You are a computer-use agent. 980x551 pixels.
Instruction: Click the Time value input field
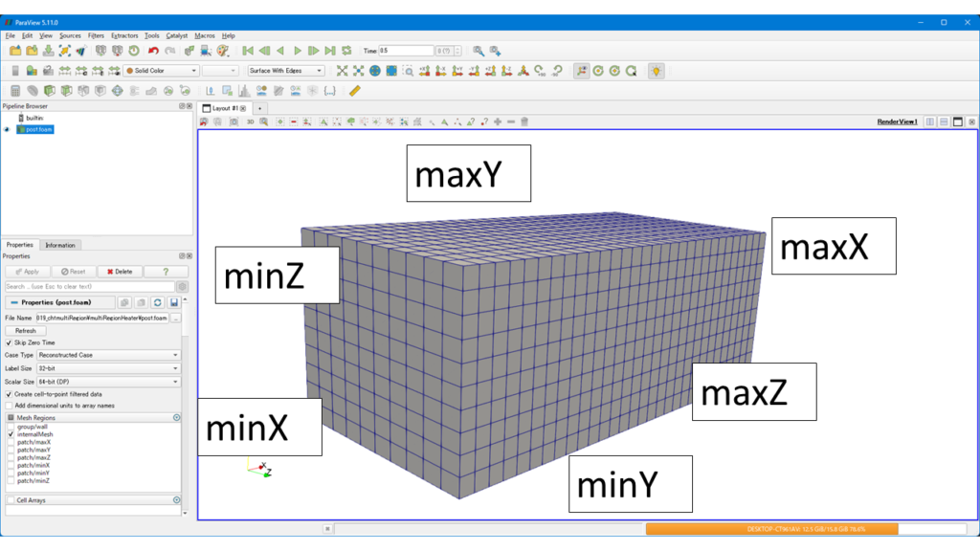[406, 51]
